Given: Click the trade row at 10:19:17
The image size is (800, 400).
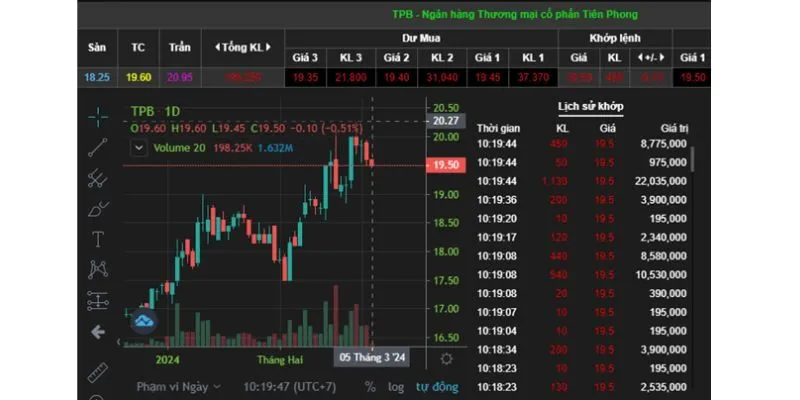Looking at the screenshot, I should (582, 237).
